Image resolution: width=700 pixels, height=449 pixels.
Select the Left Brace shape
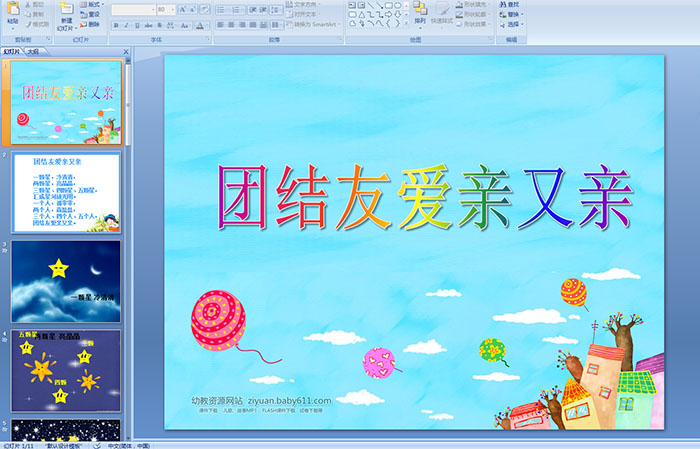coord(388,23)
